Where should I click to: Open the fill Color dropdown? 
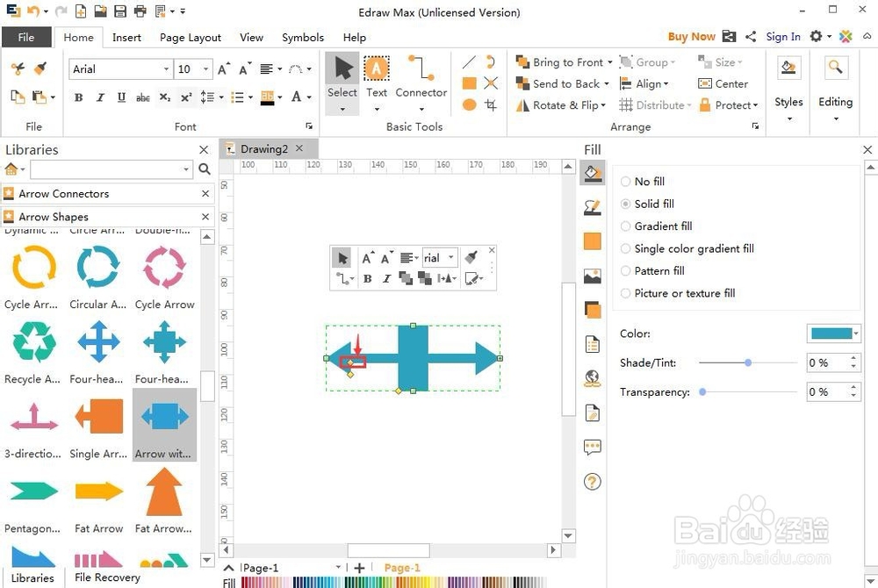point(856,333)
